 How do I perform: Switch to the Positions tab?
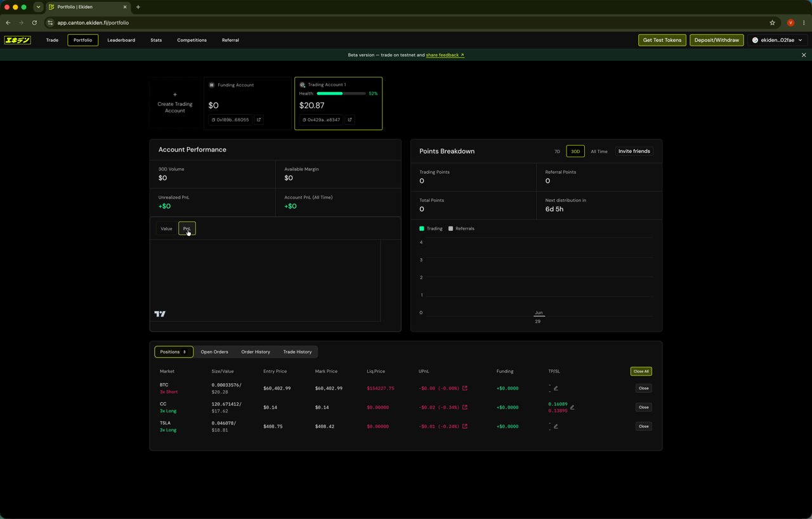(174, 351)
